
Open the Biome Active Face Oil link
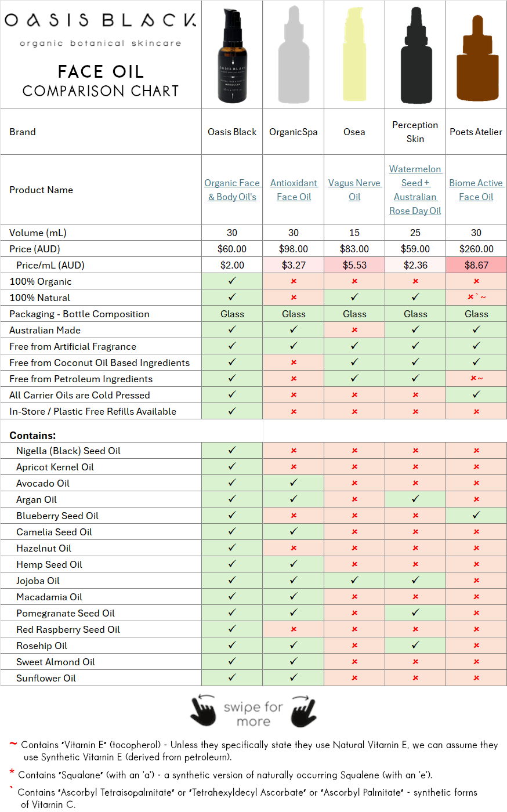[476, 190]
